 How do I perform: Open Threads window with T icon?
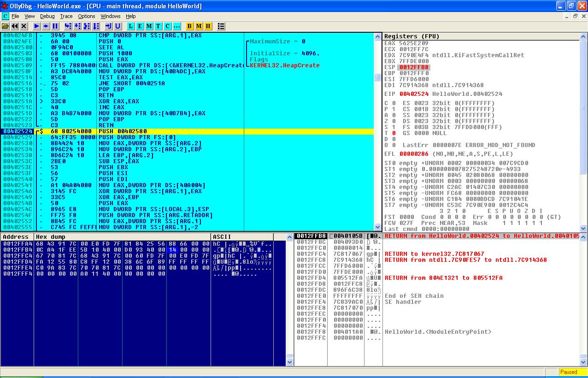coord(159,26)
